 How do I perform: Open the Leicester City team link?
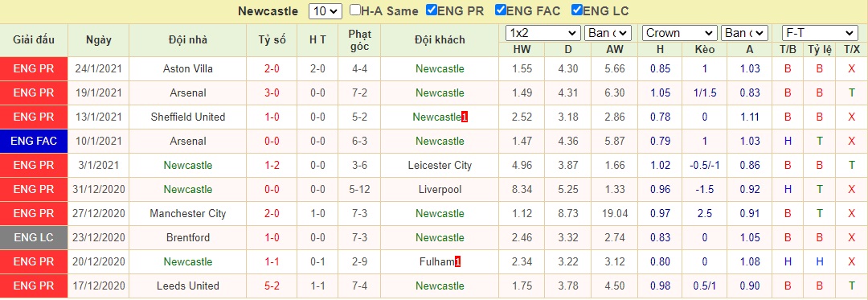440,166
